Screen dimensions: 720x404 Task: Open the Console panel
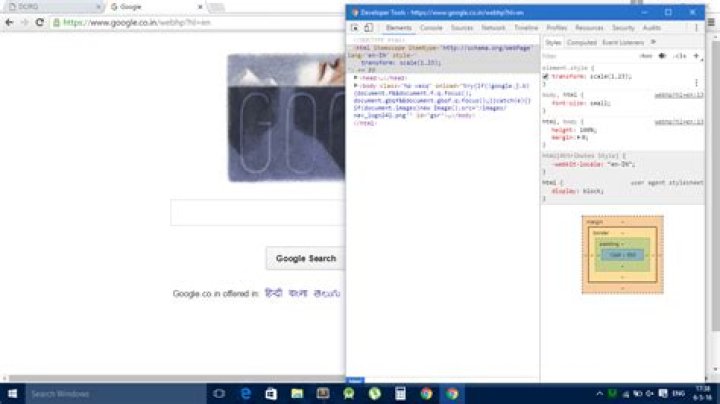pos(431,28)
